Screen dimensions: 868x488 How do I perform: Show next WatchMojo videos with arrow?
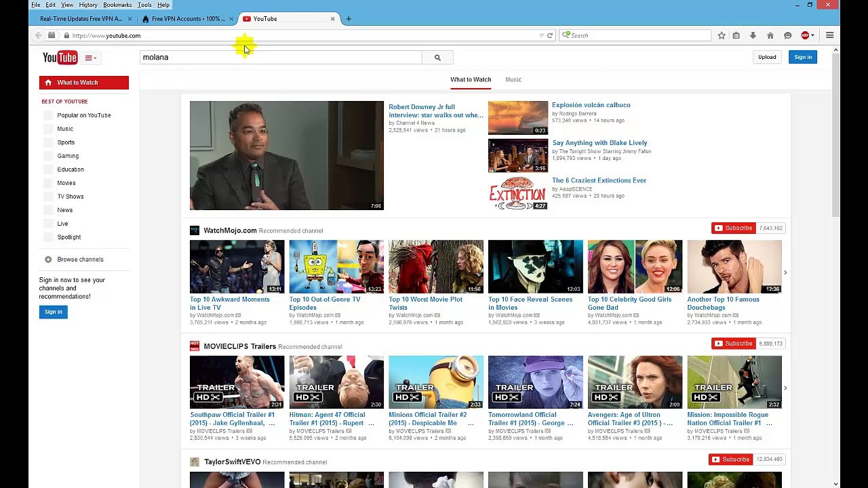pos(785,272)
